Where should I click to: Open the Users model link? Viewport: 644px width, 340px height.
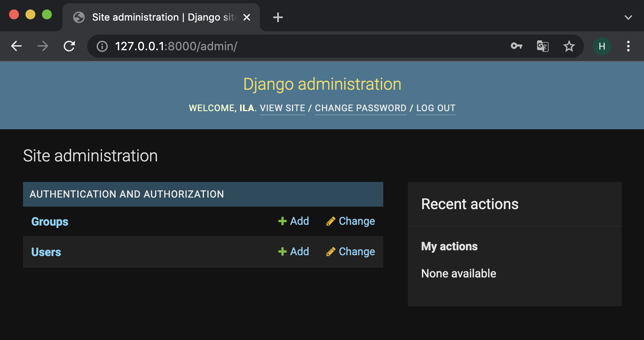pyautogui.click(x=46, y=252)
